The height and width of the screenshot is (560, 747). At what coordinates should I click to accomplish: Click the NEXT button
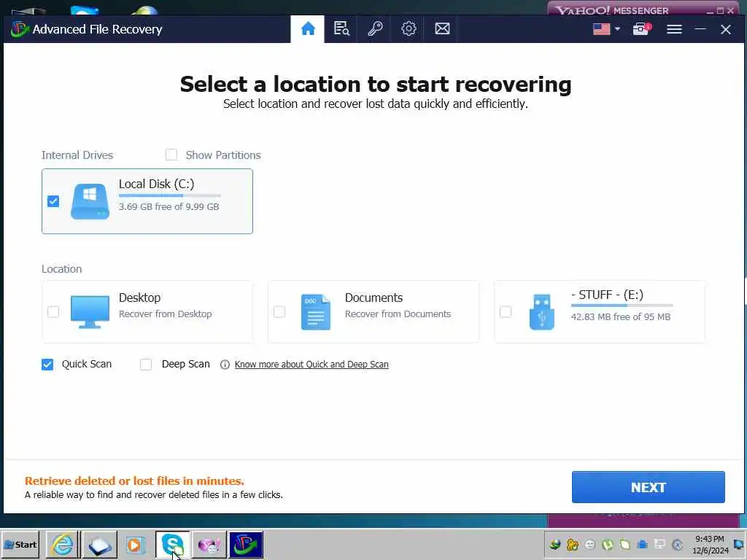(648, 487)
